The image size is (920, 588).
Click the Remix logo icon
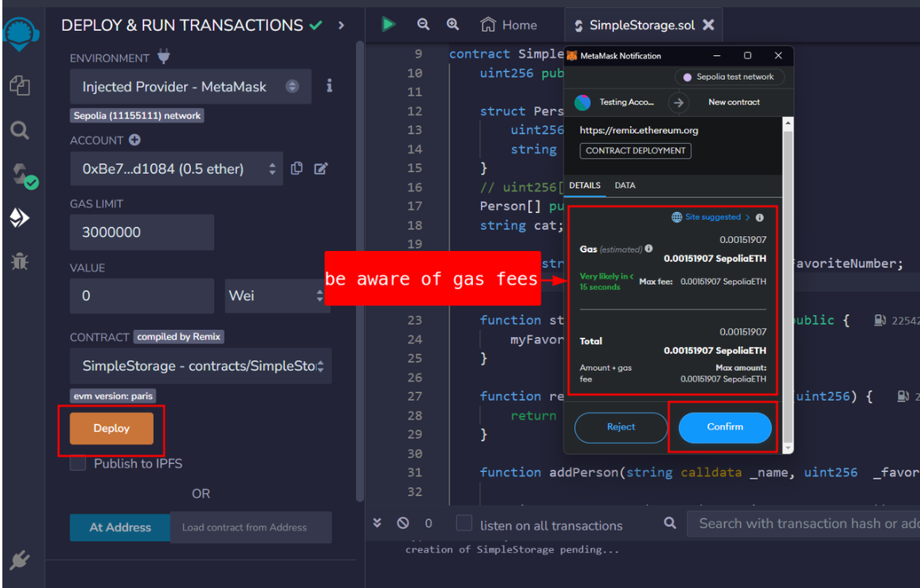21,32
